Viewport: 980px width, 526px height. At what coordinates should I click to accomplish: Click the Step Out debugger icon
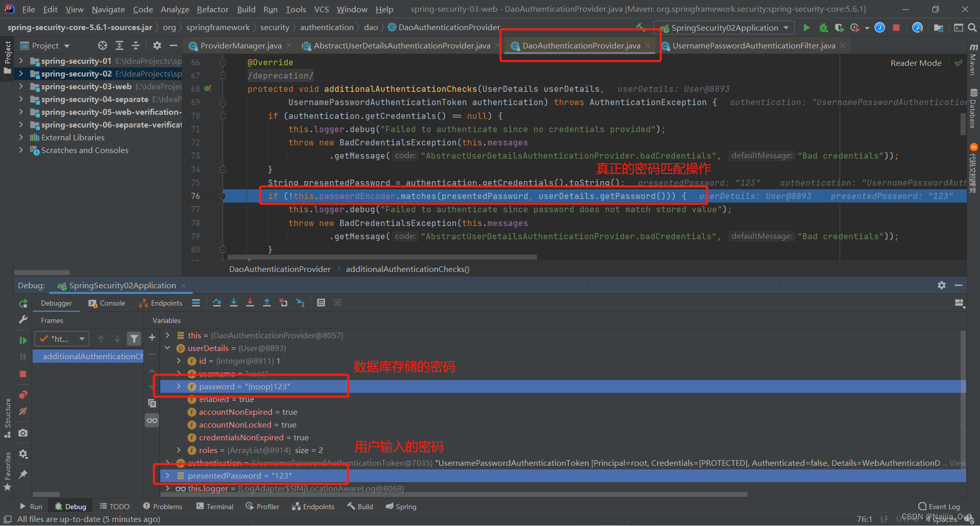coord(266,303)
